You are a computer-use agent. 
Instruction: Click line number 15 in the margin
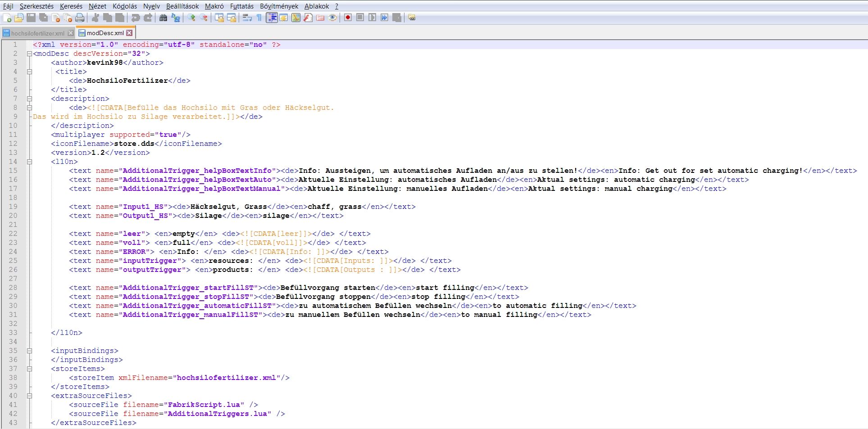13,171
